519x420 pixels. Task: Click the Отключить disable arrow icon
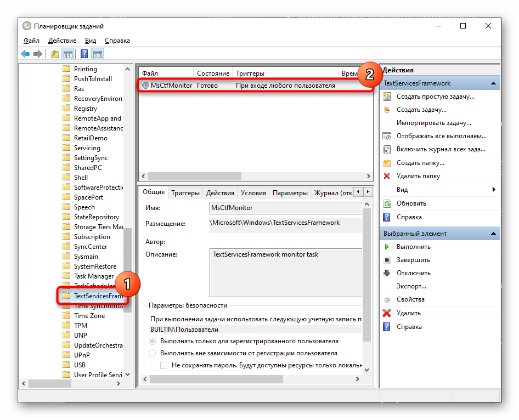click(387, 273)
